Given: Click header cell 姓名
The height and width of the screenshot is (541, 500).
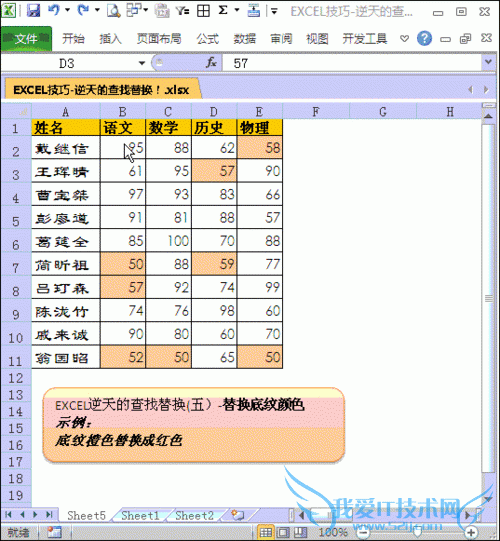Looking at the screenshot, I should 66,128.
